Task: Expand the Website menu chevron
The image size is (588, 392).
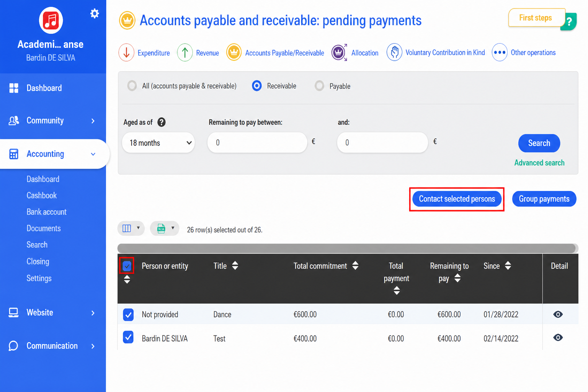Action: point(93,313)
